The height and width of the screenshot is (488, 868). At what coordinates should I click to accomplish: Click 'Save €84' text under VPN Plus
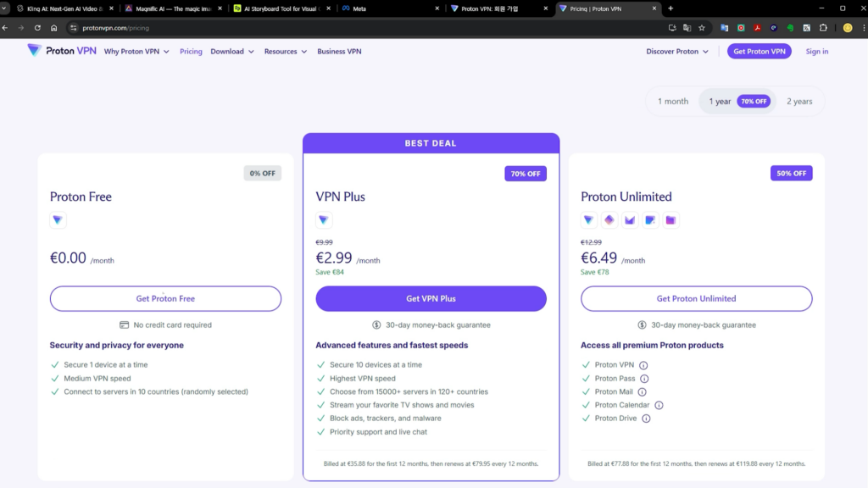click(x=330, y=272)
